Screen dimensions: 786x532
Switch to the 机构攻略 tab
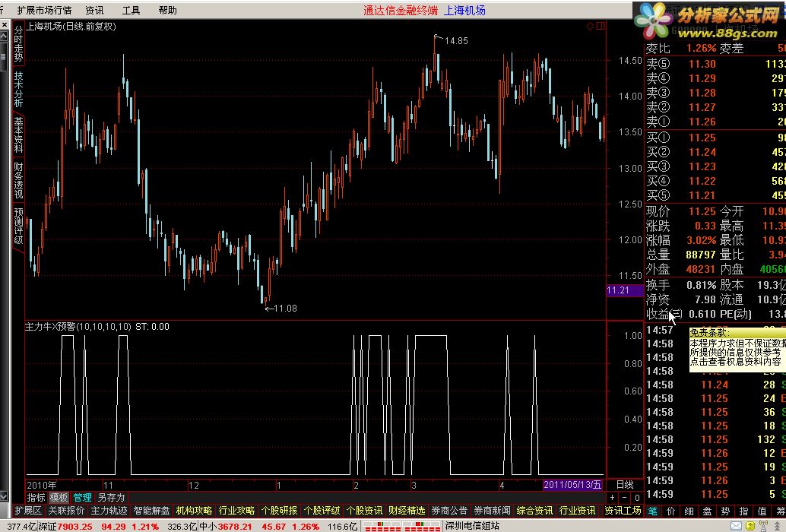tap(194, 511)
